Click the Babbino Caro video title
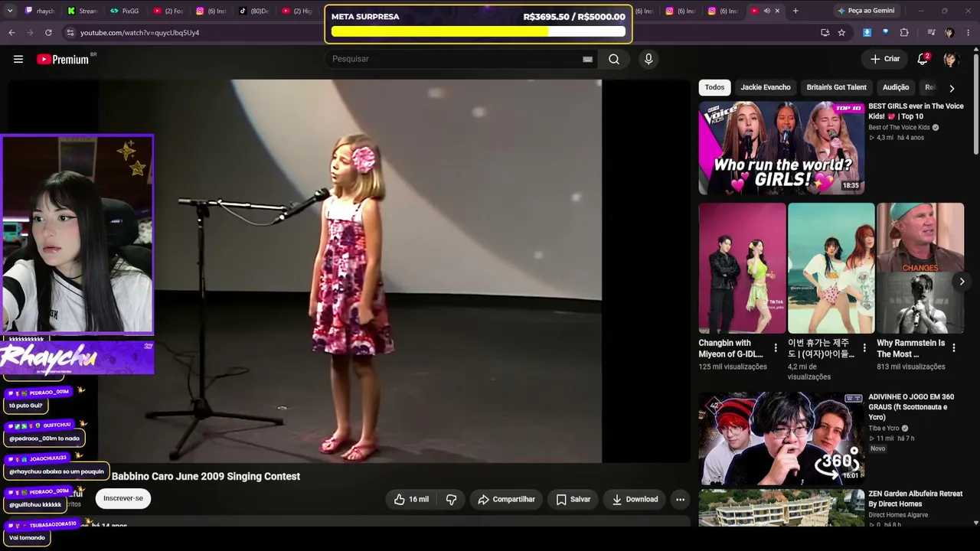980x551 pixels. click(x=206, y=476)
